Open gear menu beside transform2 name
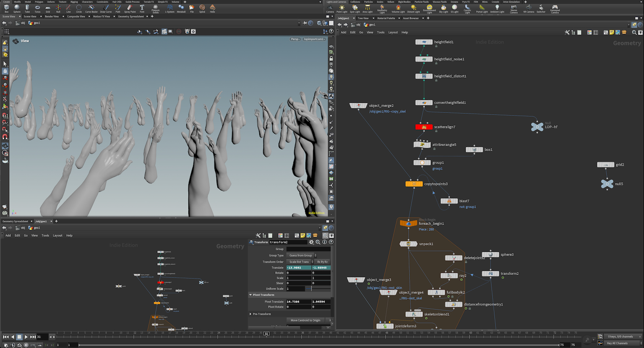 [311, 242]
